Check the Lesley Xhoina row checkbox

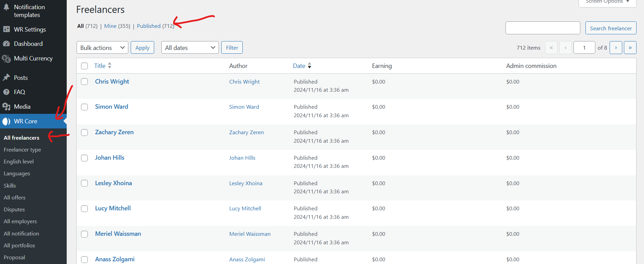click(84, 183)
